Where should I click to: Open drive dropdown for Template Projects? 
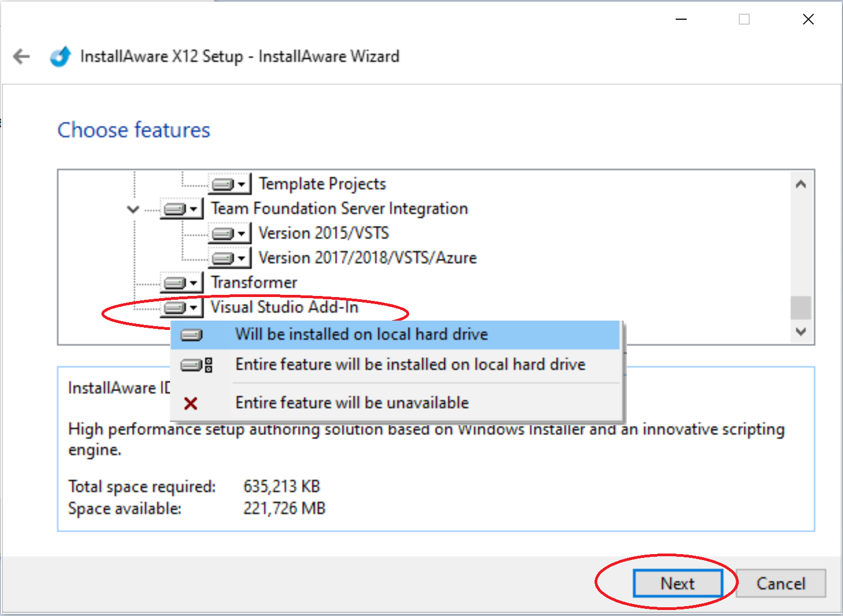click(x=229, y=184)
